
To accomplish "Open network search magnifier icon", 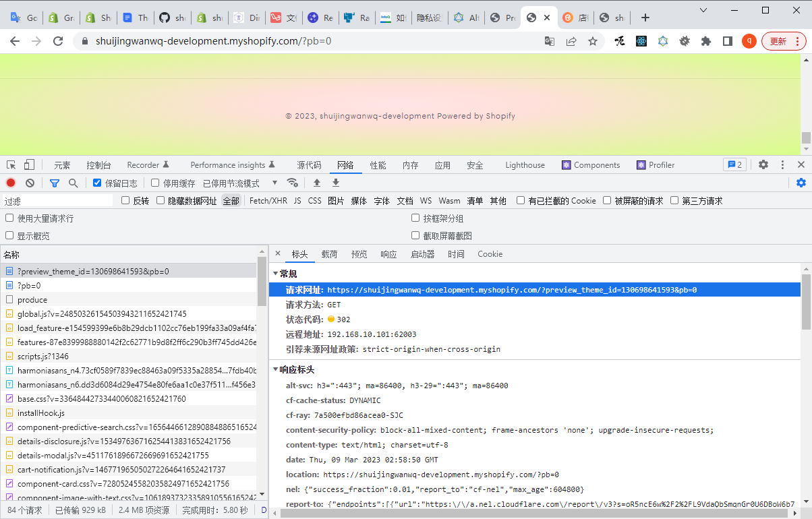I will point(73,183).
